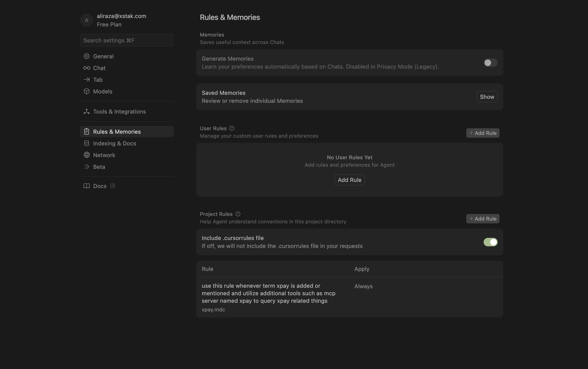Click Add Rule under No User Rules Yet
The height and width of the screenshot is (369, 588).
350,180
